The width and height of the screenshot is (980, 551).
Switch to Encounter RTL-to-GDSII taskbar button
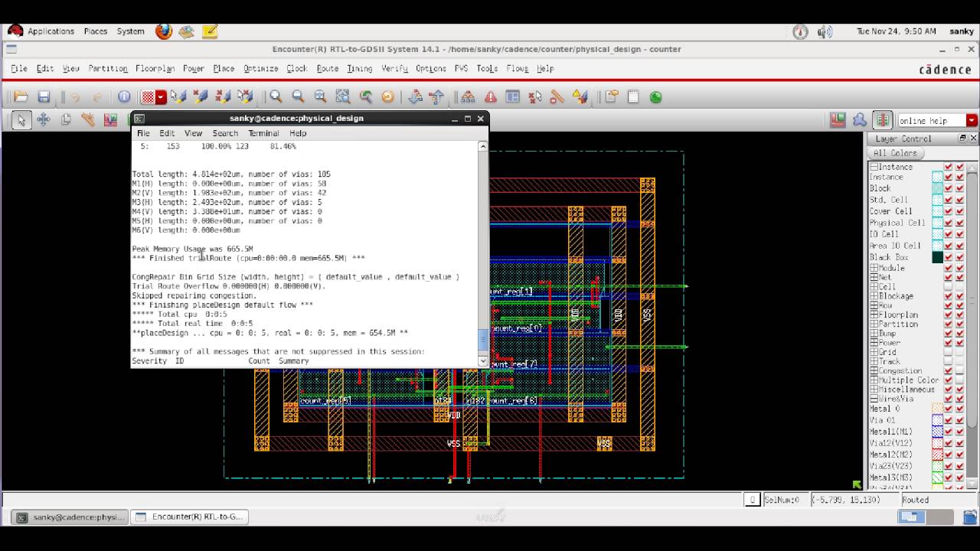(x=189, y=517)
